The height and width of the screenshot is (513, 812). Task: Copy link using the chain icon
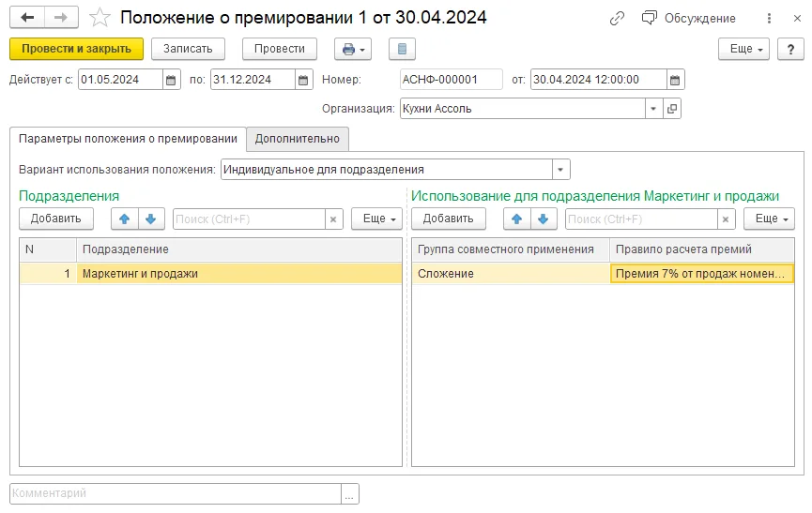617,19
